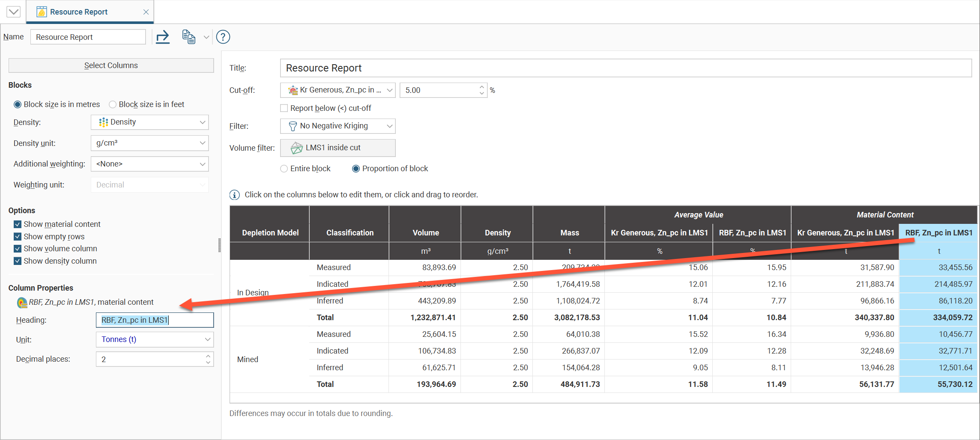Uncheck Show empty rows

coord(18,236)
